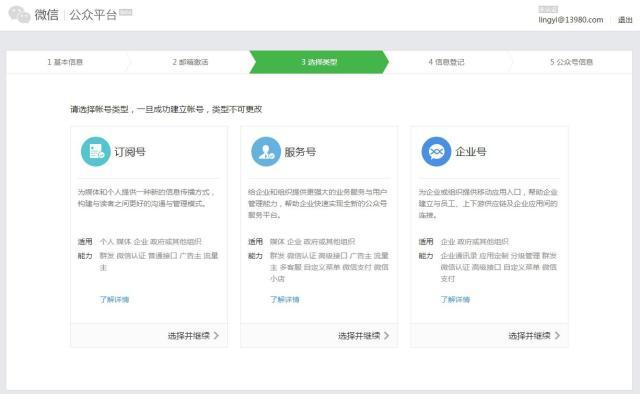The width and height of the screenshot is (640, 394).
Task: Choose 选择并继续 for 企业号
Action: 529,336
